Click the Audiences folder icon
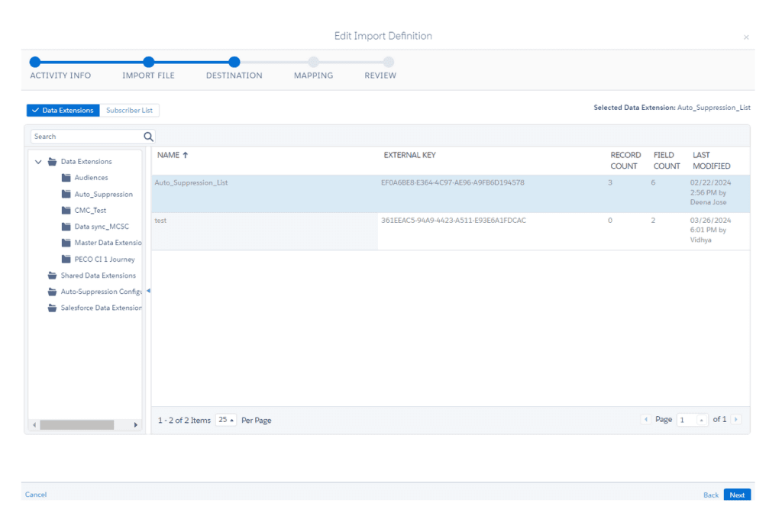The height and width of the screenshot is (532, 782). [66, 178]
